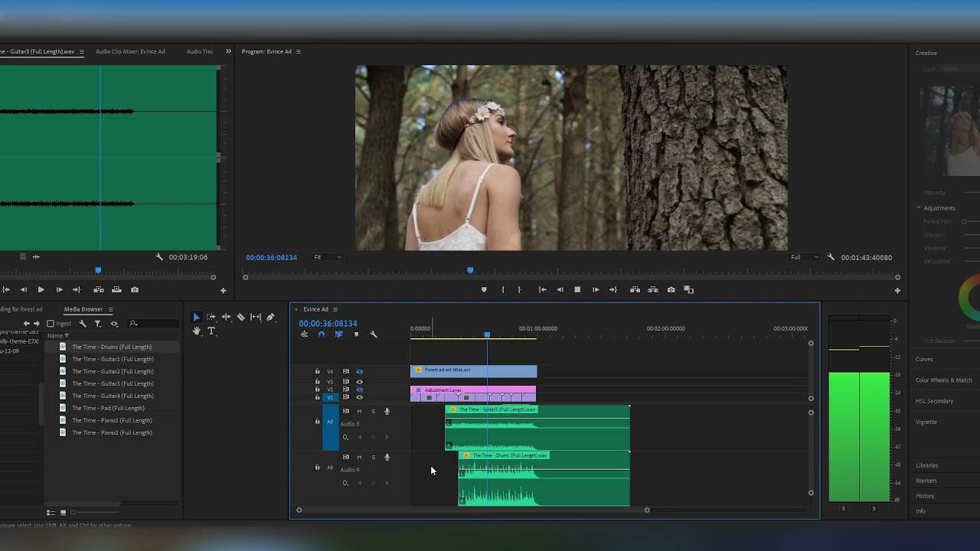Open the Media Browser tab
980x551 pixels.
coord(83,309)
